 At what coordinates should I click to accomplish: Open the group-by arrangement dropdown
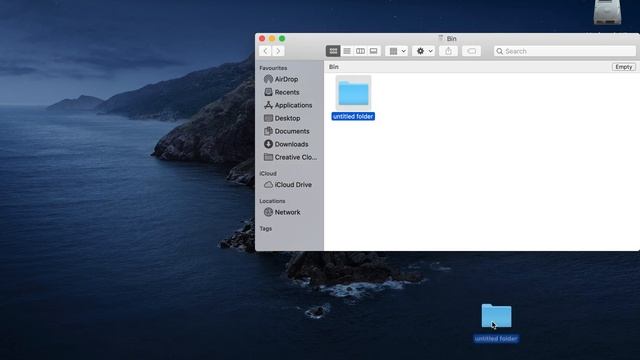[x=396, y=51]
